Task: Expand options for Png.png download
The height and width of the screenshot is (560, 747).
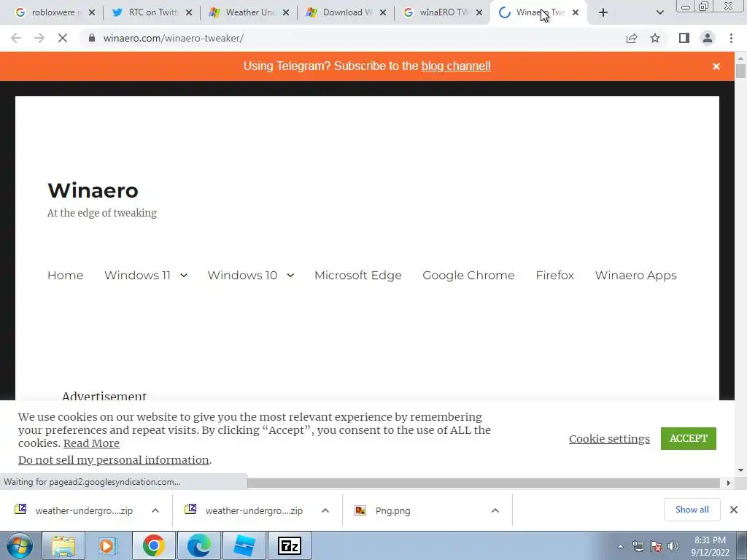Action: [495, 510]
